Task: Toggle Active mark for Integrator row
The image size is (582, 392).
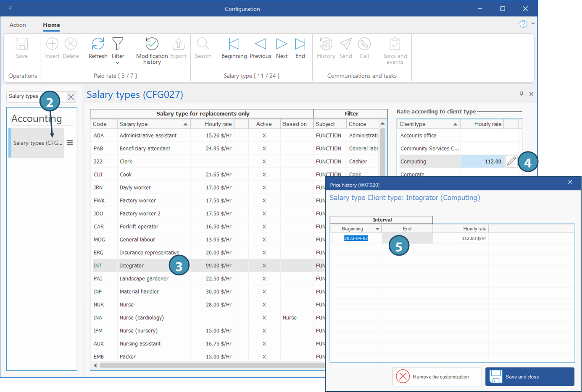Action: click(264, 266)
